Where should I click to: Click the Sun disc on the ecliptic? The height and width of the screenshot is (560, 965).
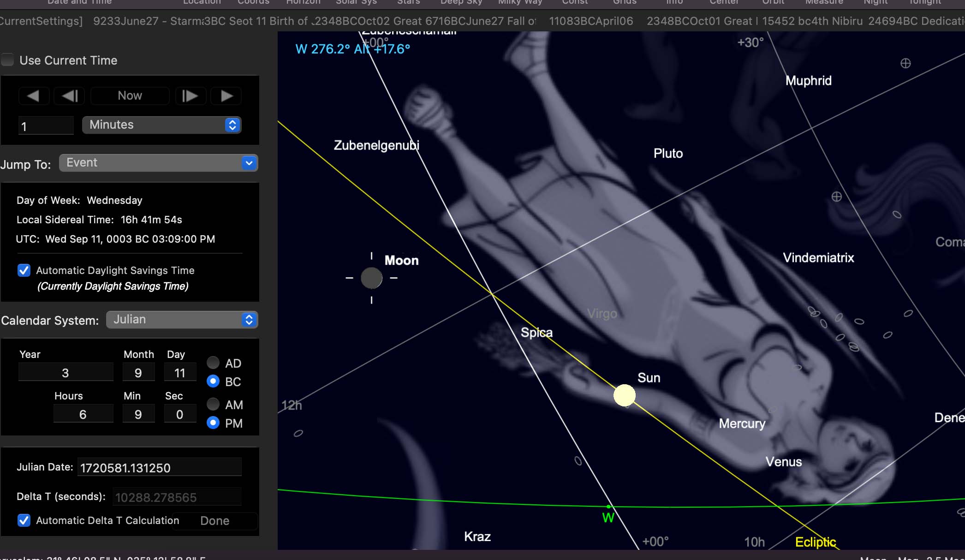[625, 395]
